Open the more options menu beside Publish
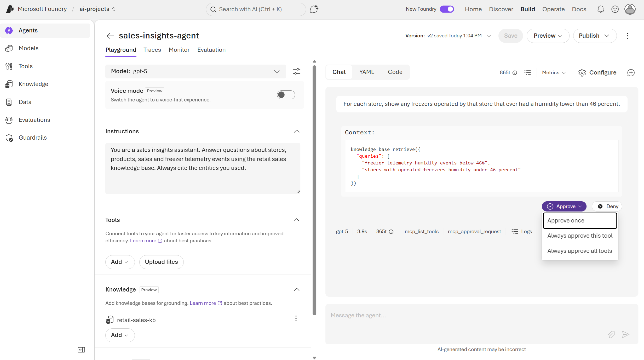Viewport: 644px width, 360px height. coord(628,36)
